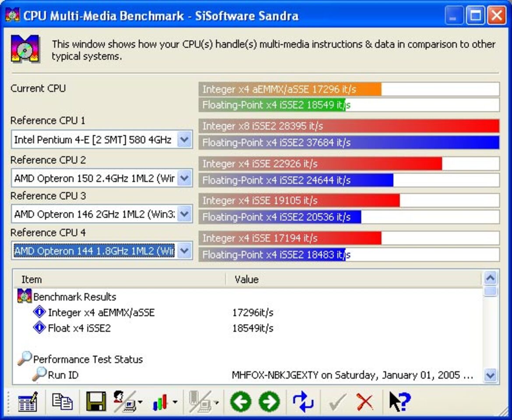Maximize the Sandra benchmark window

[x=475, y=15]
